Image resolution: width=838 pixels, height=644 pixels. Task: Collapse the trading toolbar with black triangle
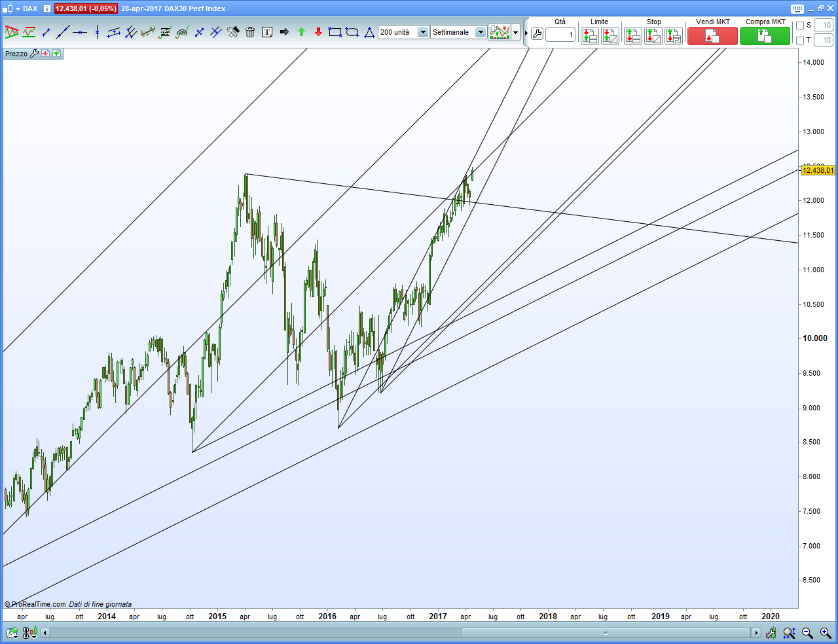coord(526,33)
